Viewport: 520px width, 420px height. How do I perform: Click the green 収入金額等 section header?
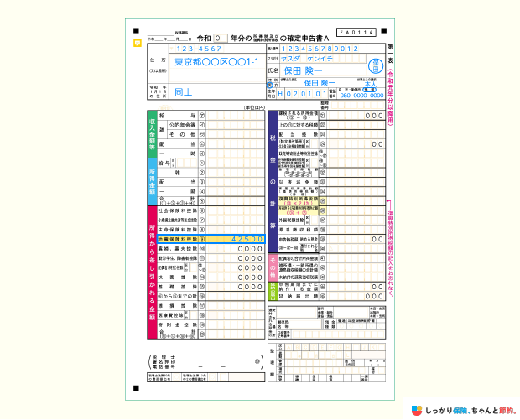(x=152, y=134)
